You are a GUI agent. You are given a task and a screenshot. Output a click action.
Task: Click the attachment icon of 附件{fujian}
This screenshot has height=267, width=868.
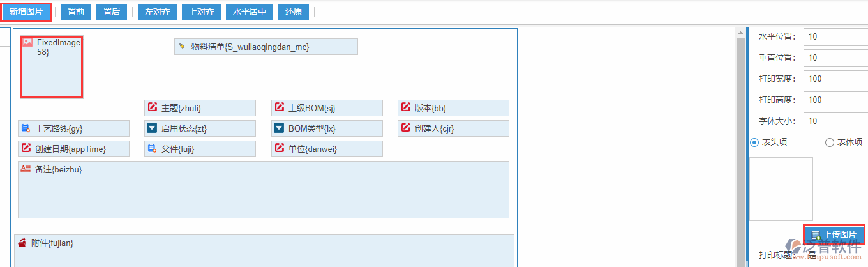(x=22, y=243)
